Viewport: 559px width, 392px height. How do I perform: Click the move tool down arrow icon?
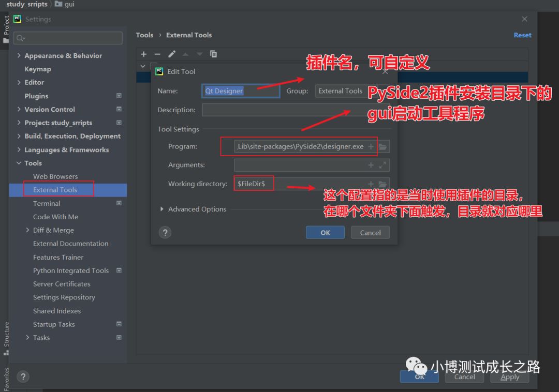(x=199, y=54)
